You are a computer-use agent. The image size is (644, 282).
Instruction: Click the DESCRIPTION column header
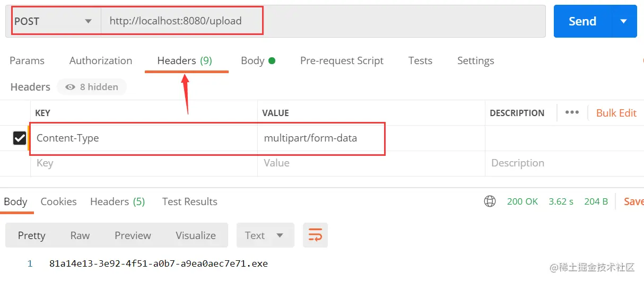[517, 113]
